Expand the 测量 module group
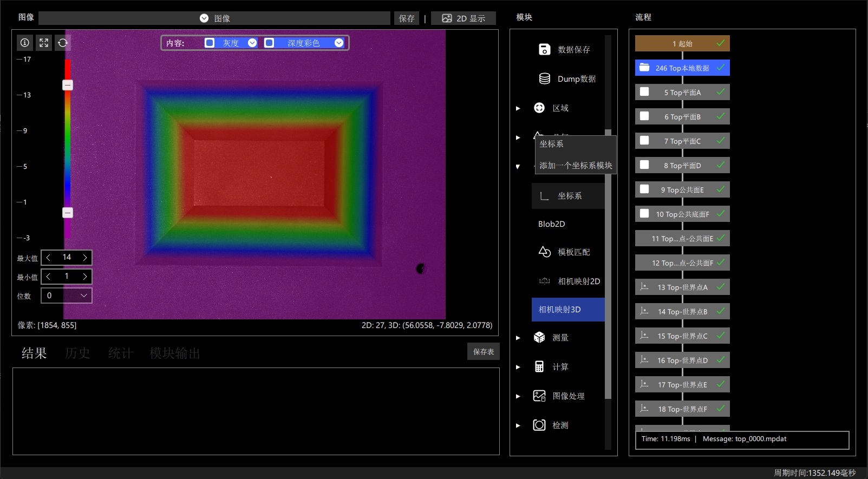The height and width of the screenshot is (479, 868). point(518,338)
